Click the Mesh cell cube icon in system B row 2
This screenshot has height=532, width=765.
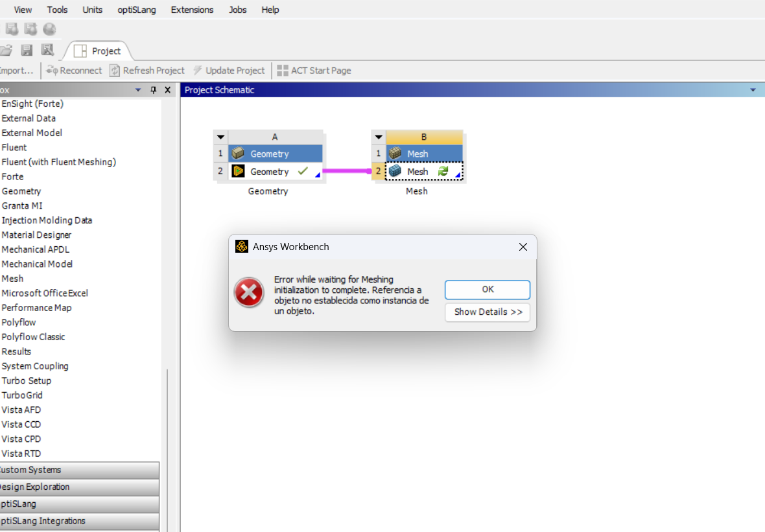pos(395,171)
